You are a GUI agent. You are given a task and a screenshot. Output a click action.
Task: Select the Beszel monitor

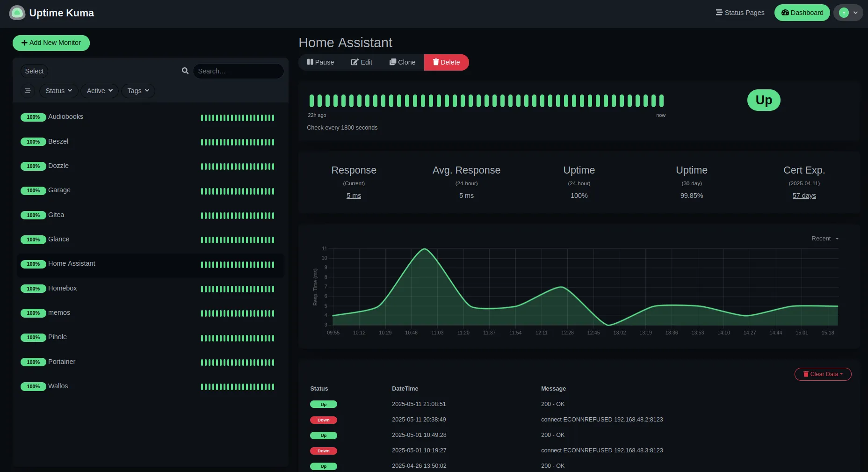[x=150, y=142]
